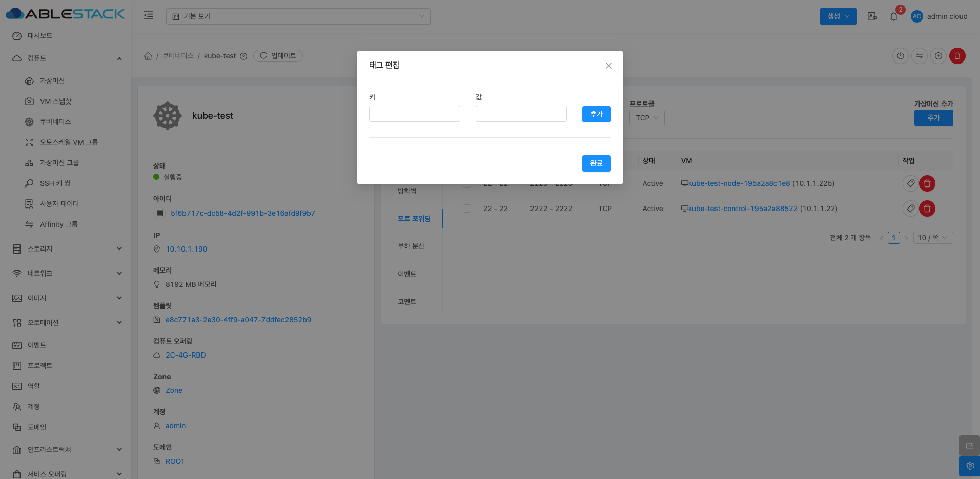The width and height of the screenshot is (980, 479).
Task: Edit tags for kube-test-control rule
Action: tap(911, 209)
